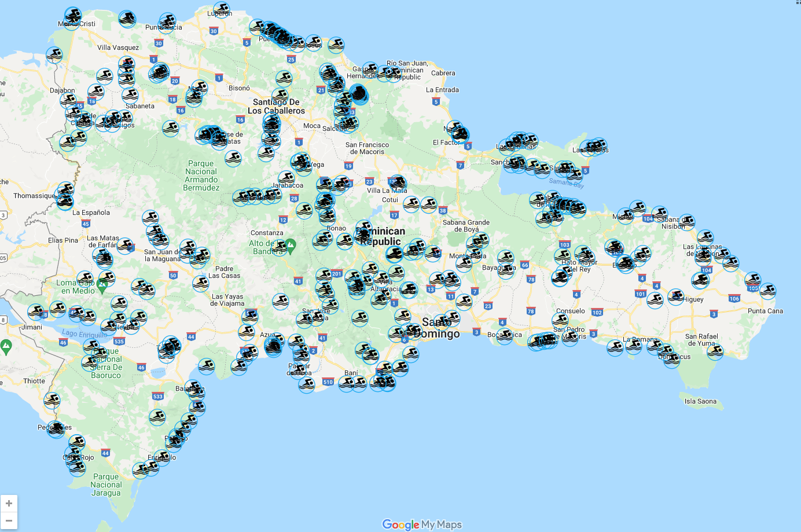Image resolution: width=801 pixels, height=532 pixels.
Task: Select swimming marker above Jarabacoa label
Action: pos(286,179)
